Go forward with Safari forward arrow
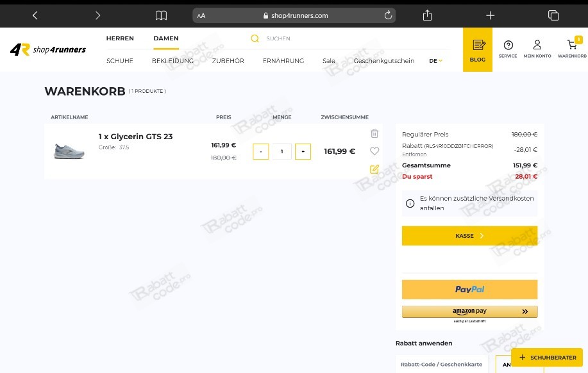Viewport: 588px width, 373px height. click(x=97, y=15)
